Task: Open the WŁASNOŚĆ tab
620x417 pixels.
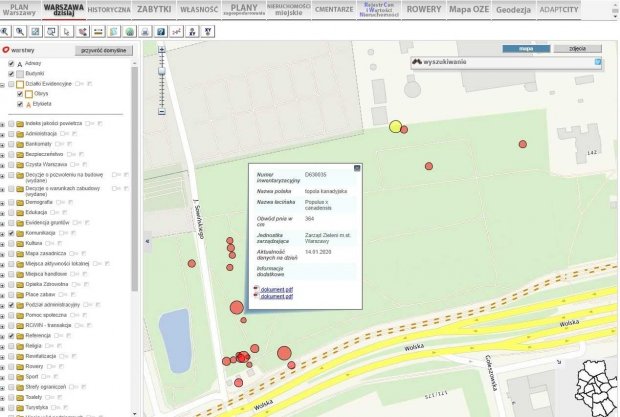Action: (199, 9)
